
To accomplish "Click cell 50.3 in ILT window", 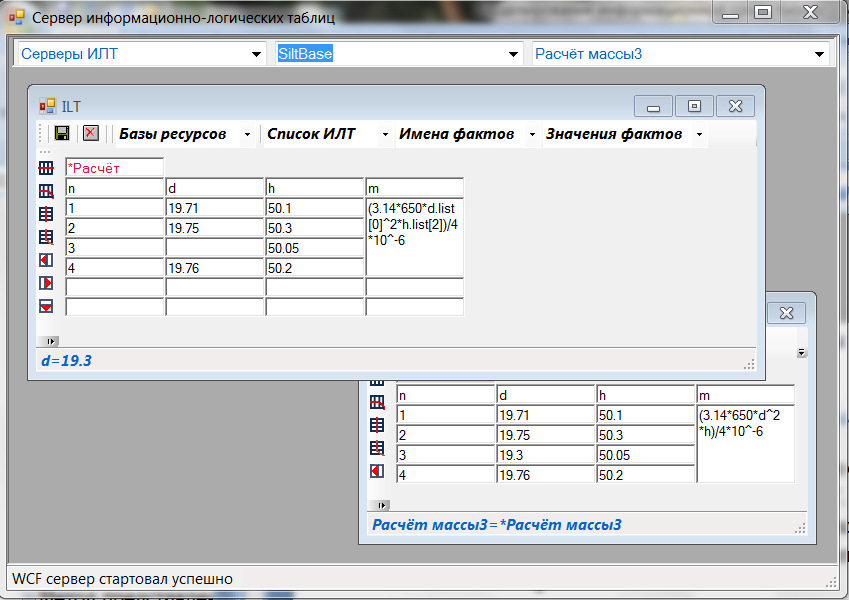I will [x=315, y=228].
